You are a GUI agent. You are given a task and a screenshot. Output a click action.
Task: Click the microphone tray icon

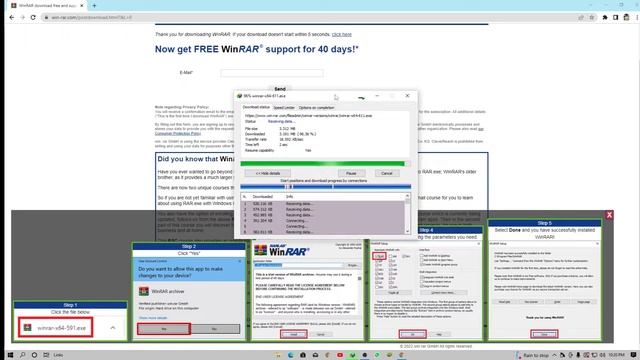click(578, 355)
